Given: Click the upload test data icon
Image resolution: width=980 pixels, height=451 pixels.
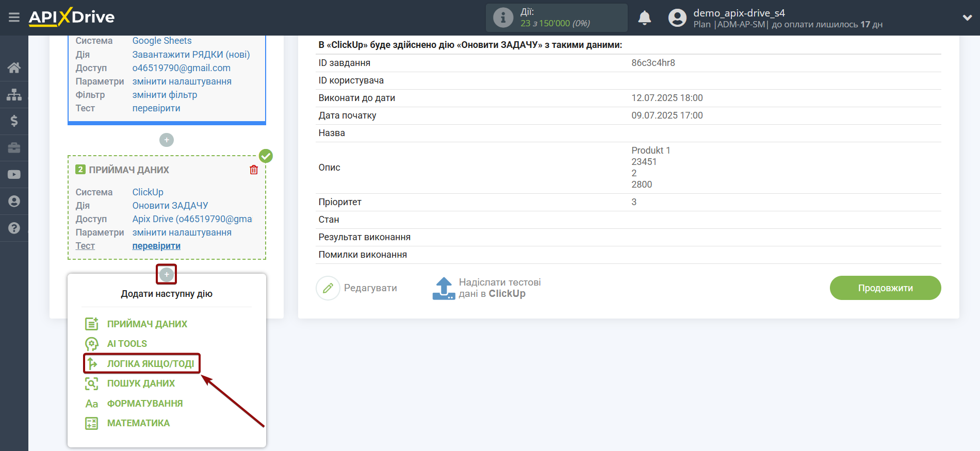Looking at the screenshot, I should click(444, 288).
